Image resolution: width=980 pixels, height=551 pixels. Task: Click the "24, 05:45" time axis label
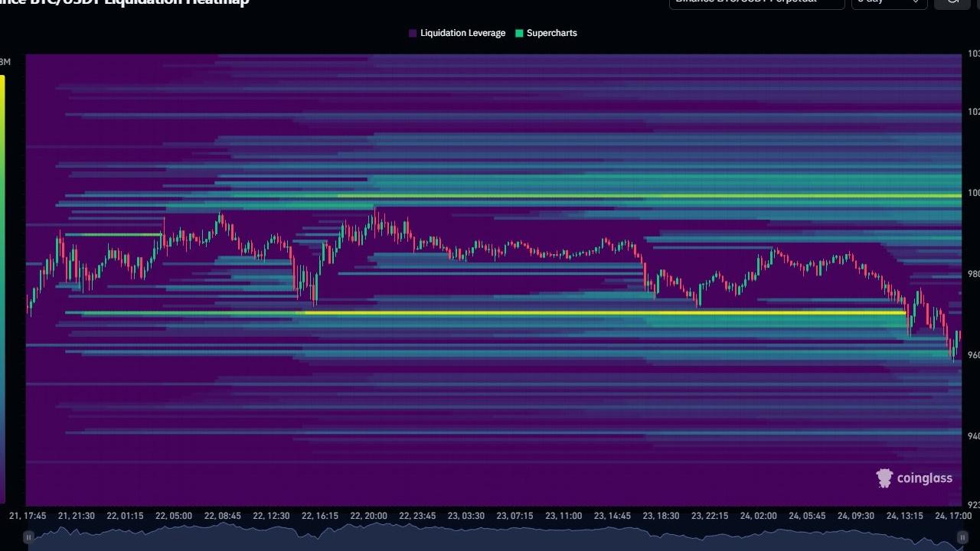click(x=807, y=516)
